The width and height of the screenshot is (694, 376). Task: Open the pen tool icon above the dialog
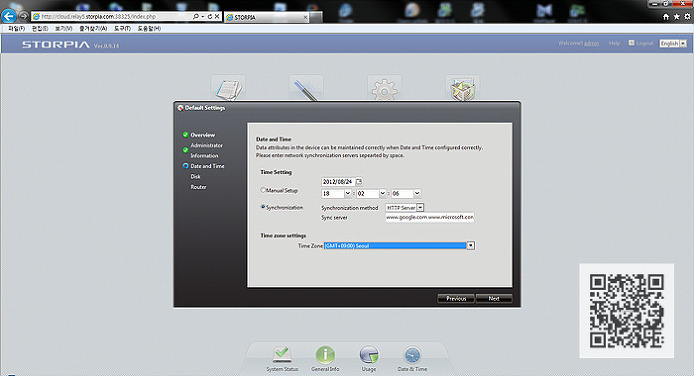[306, 88]
